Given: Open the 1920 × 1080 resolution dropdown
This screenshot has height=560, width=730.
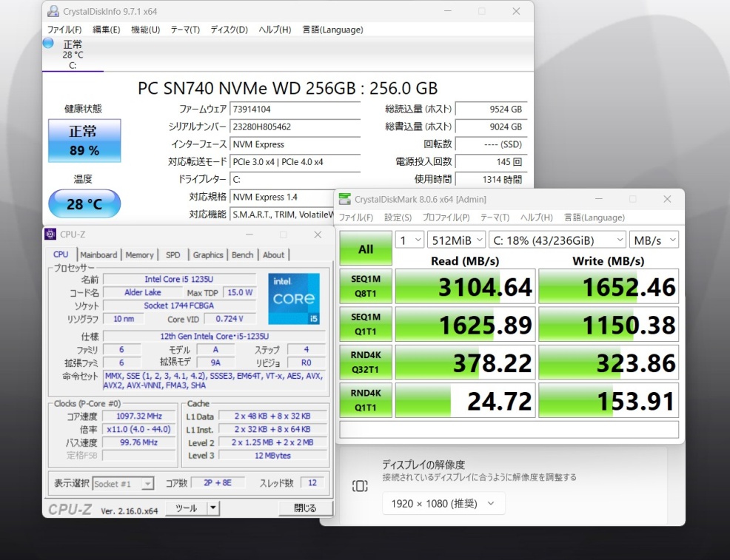Looking at the screenshot, I should [443, 504].
